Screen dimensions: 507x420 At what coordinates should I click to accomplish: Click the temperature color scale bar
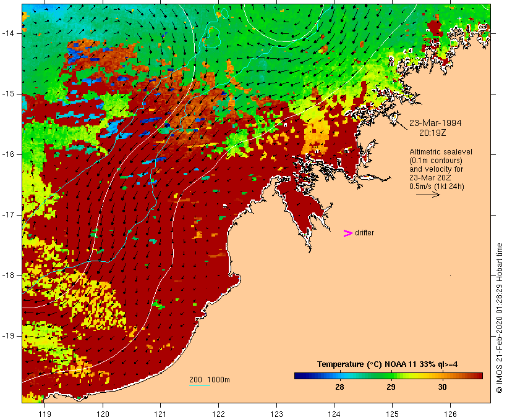388,376
